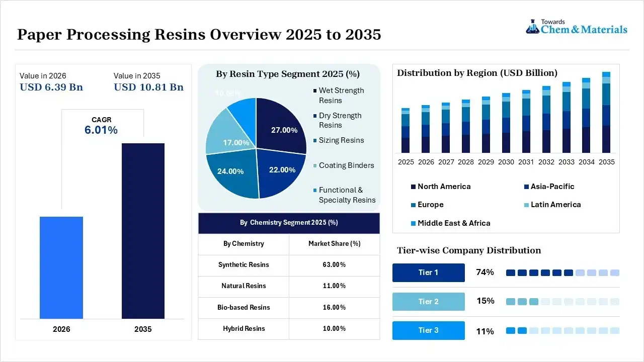This screenshot has height=362, width=644.
Task: Click the 2032 stacked bar in region chart
Action: [546, 119]
